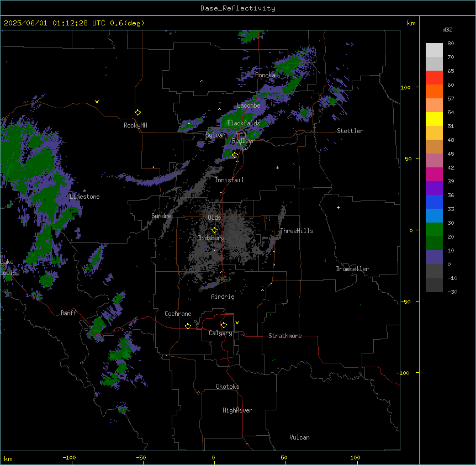Select the white 70-80 dBZ swatch
This screenshot has width=476, height=465.
[434, 50]
